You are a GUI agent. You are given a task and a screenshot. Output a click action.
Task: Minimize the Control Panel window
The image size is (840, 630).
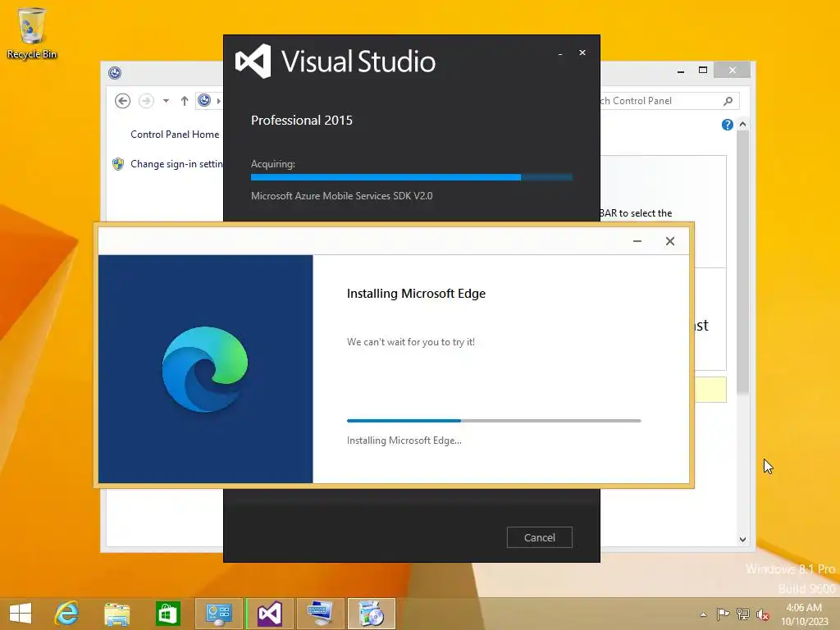click(680, 71)
